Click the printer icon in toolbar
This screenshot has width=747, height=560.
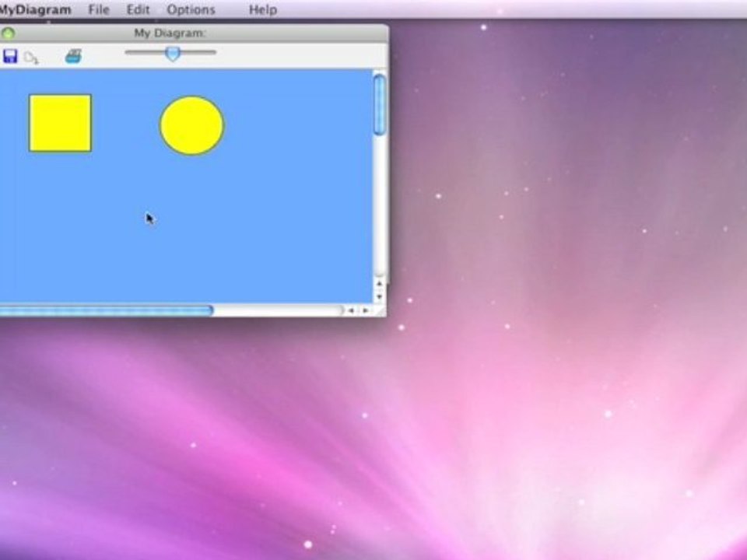[73, 56]
